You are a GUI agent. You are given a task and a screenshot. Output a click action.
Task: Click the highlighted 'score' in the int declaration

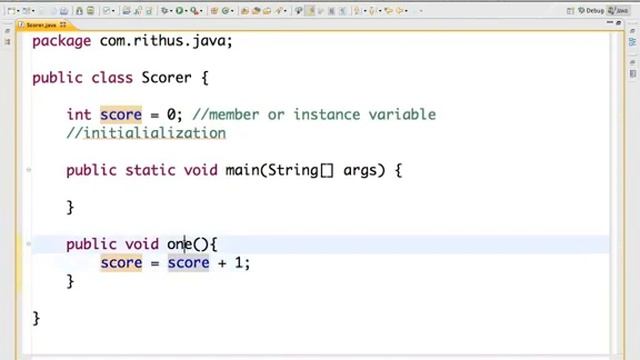(121, 115)
